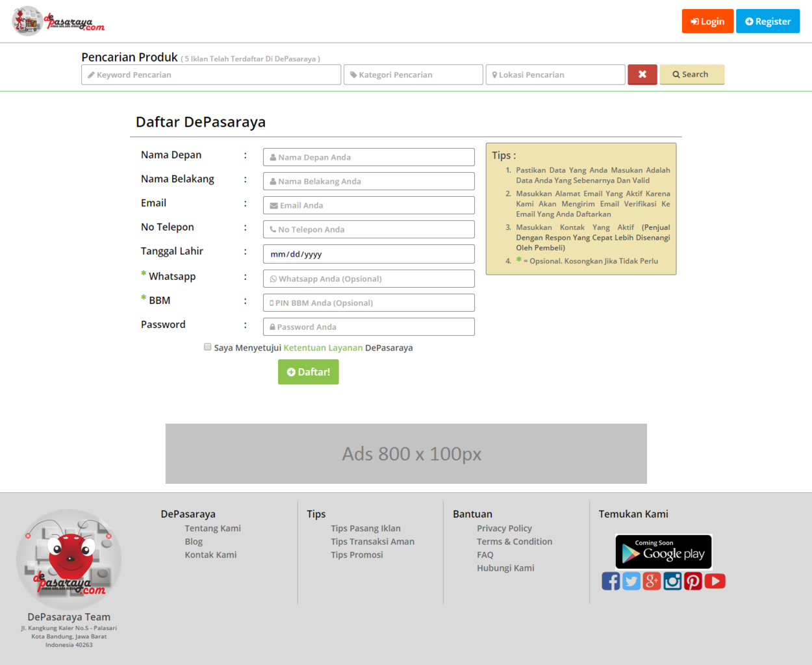Open Tentang Kami footer link
The width and height of the screenshot is (812, 665).
(x=212, y=529)
